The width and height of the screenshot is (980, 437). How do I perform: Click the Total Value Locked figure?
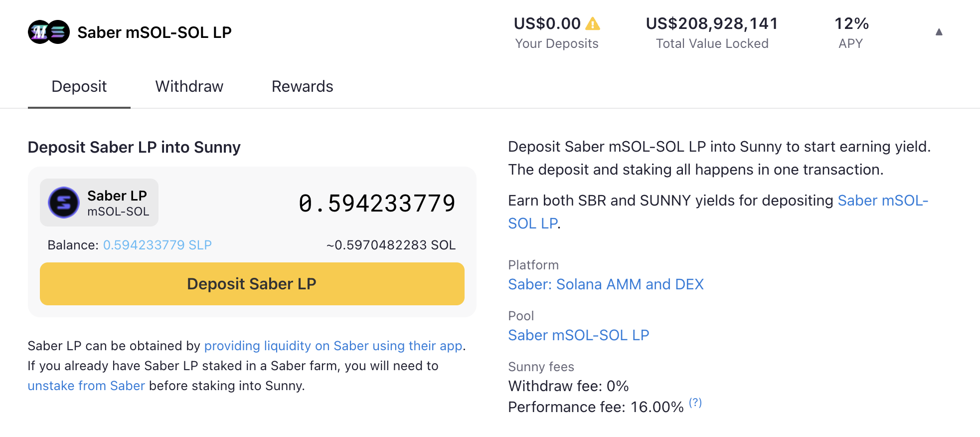pyautogui.click(x=712, y=23)
